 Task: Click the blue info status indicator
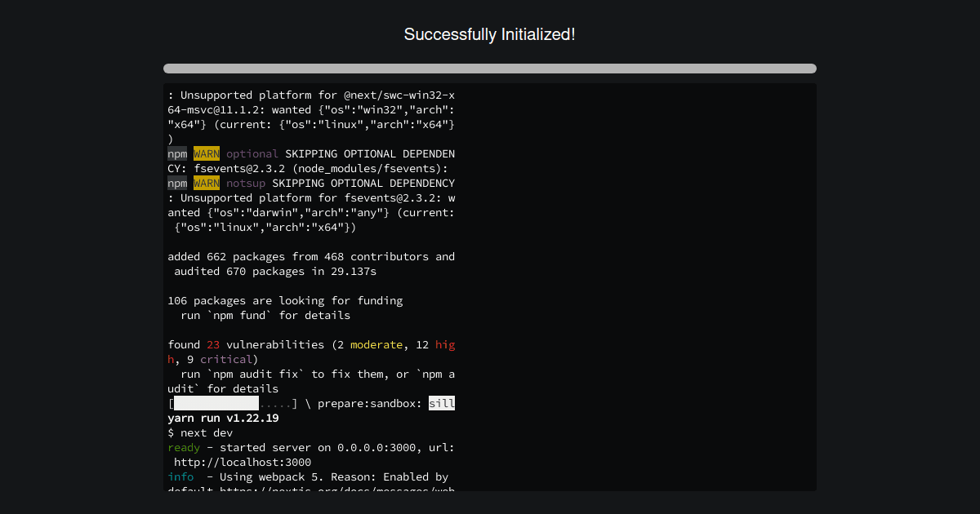tap(180, 476)
